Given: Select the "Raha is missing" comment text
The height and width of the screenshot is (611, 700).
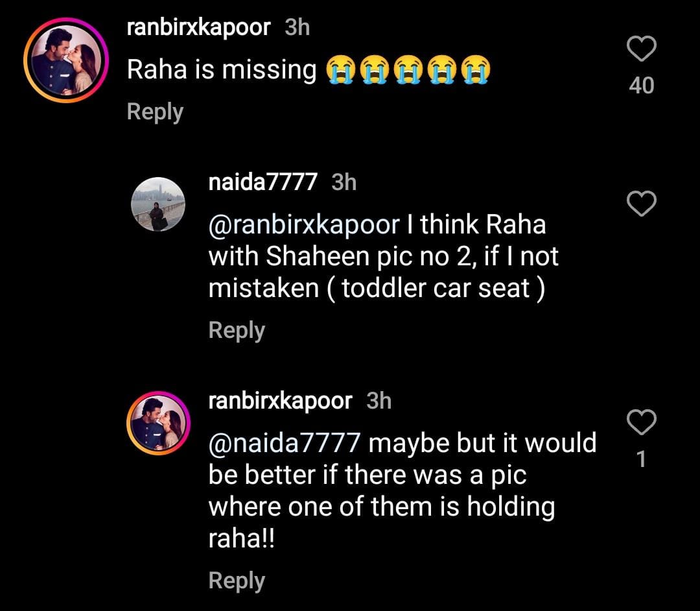Looking at the screenshot, I should (x=220, y=70).
